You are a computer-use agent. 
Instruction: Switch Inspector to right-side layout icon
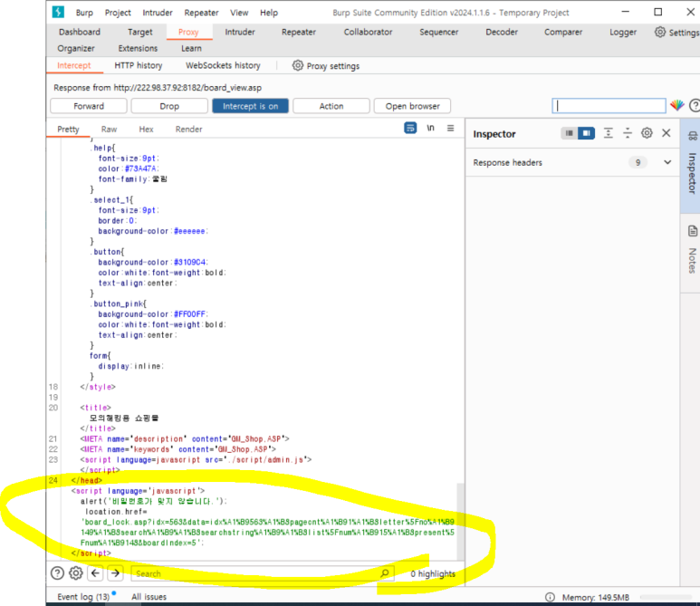(586, 133)
